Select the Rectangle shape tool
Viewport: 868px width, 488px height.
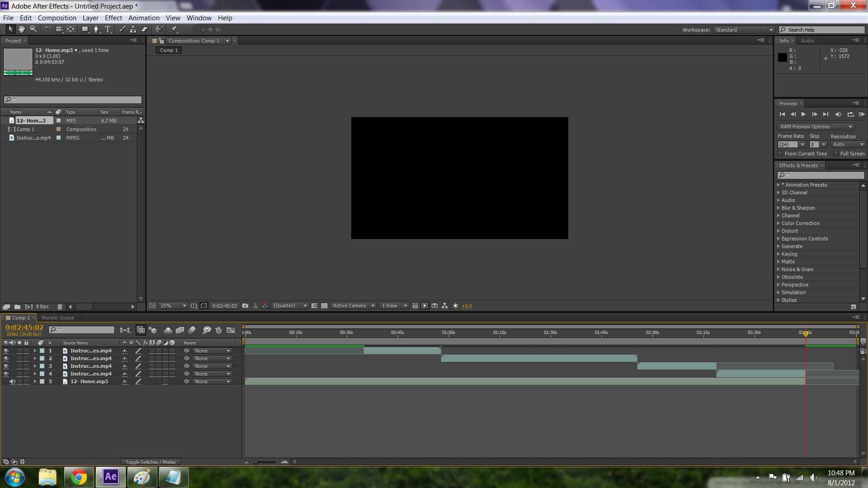click(85, 29)
